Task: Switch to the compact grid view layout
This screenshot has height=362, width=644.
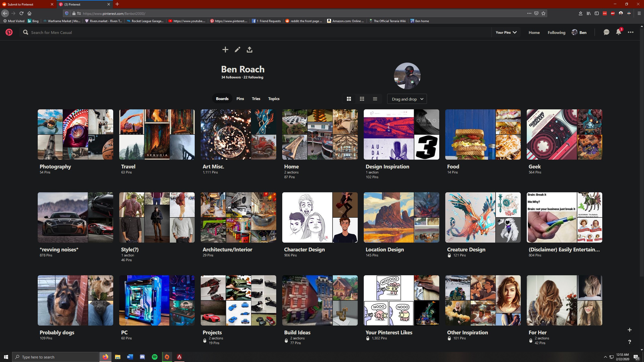Action: tap(362, 99)
